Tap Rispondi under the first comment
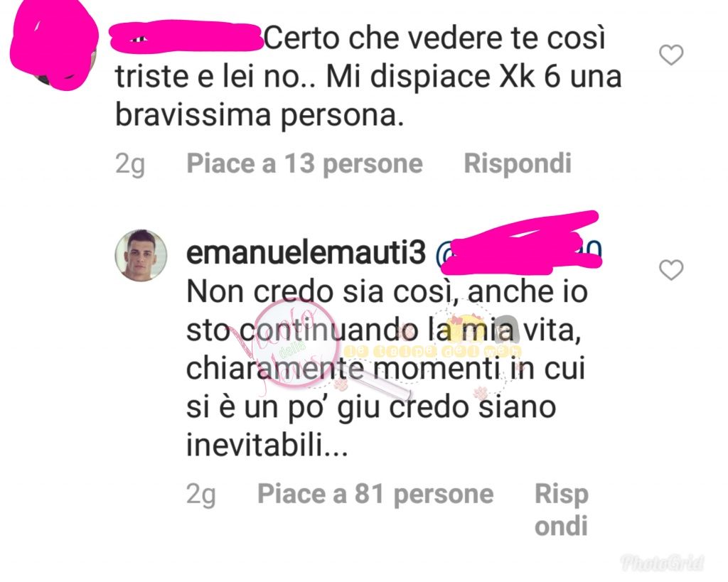This screenshot has height=582, width=728. click(518, 164)
